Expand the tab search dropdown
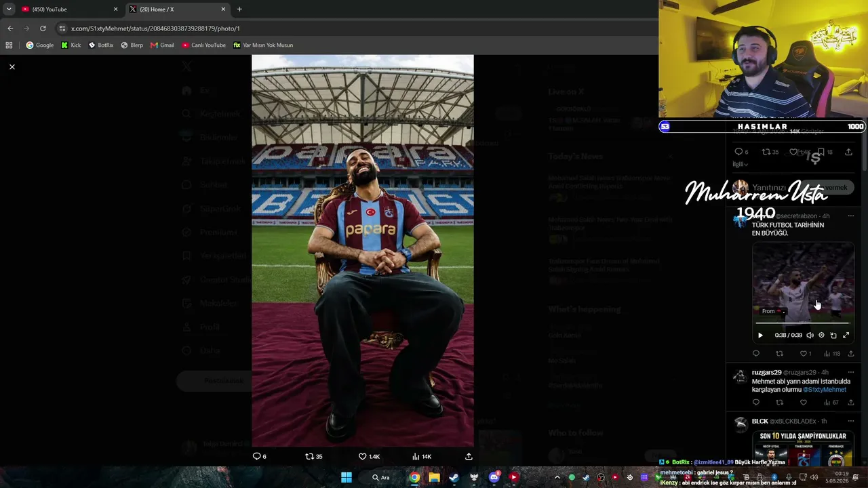Screen dimensions: 868x488 pos(8,9)
